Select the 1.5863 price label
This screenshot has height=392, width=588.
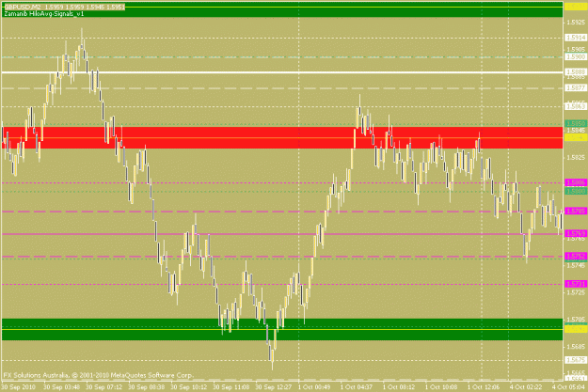coord(576,107)
